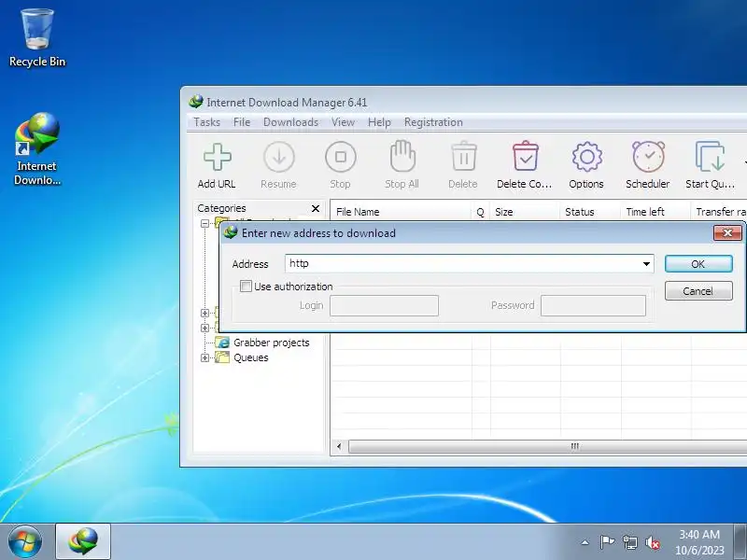Click the scrollbar left arrow

point(339,447)
